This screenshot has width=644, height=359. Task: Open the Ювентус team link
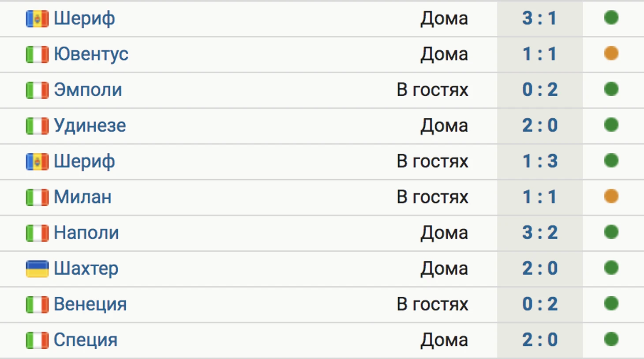tap(91, 54)
